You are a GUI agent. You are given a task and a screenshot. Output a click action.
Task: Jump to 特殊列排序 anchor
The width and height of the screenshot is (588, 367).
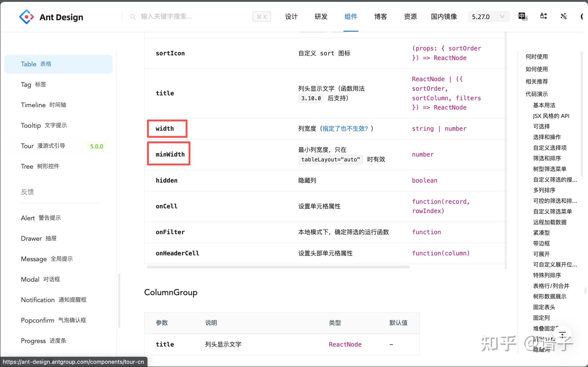[x=547, y=275]
